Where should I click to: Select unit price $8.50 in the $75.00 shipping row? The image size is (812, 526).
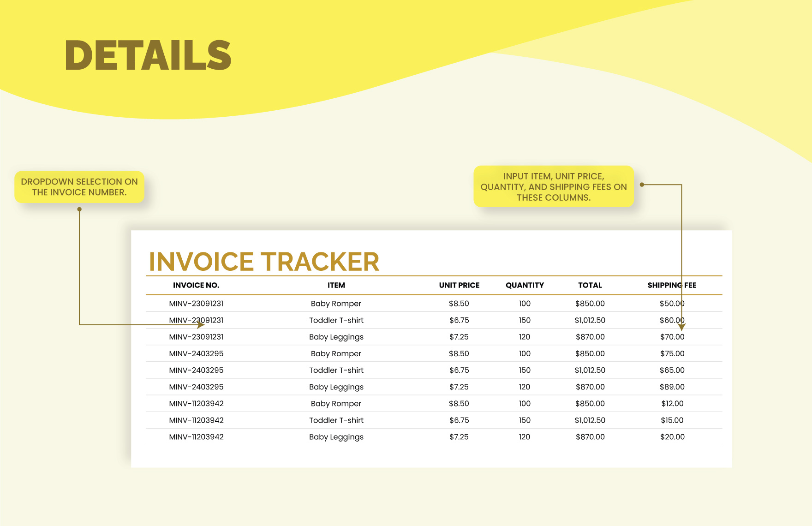[x=459, y=353]
